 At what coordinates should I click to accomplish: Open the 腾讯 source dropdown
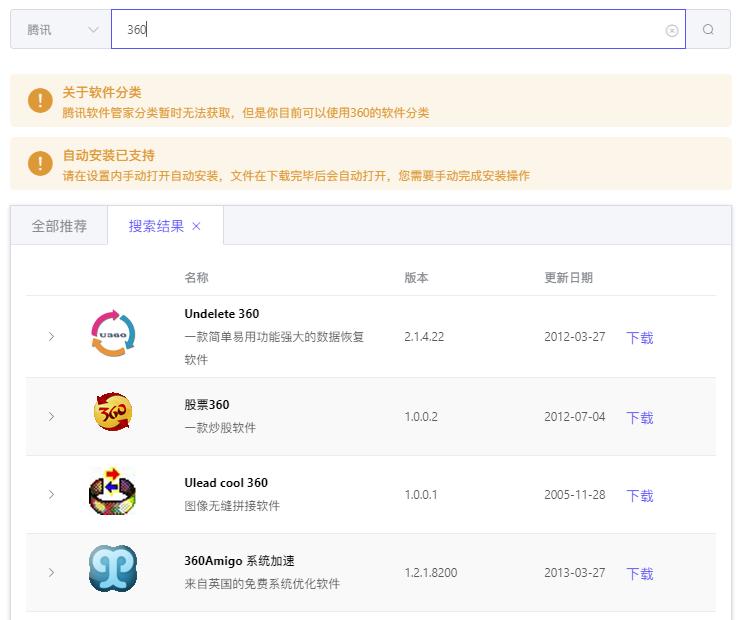coord(61,30)
